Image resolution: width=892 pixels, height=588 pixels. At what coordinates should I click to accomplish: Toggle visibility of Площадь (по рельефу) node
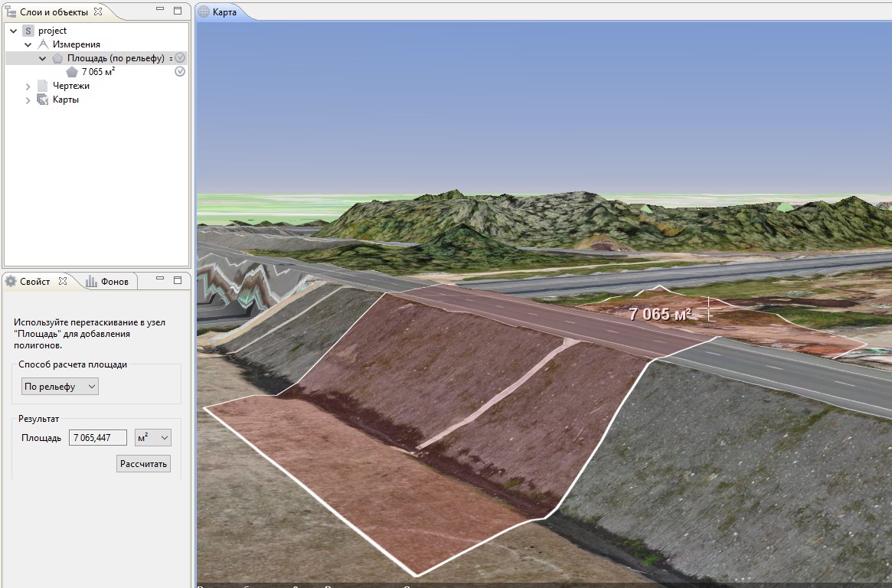[180, 58]
